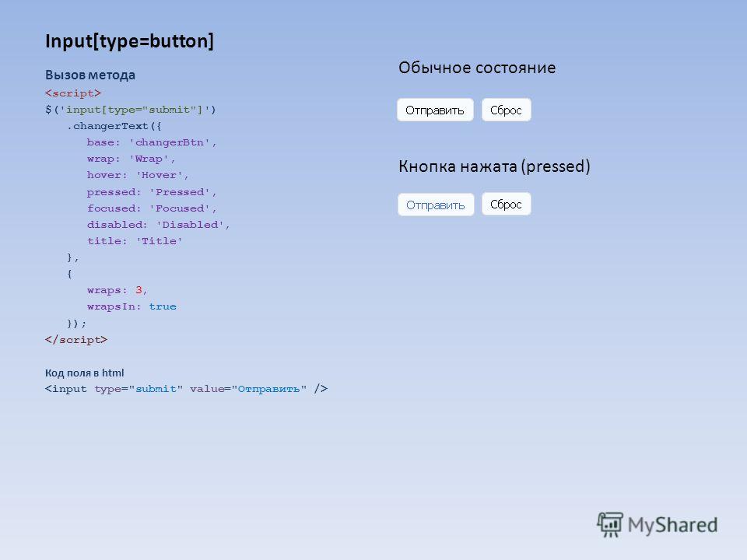Click the focused: 'Focused' line
The width and height of the screenshot is (747, 560).
152,208
